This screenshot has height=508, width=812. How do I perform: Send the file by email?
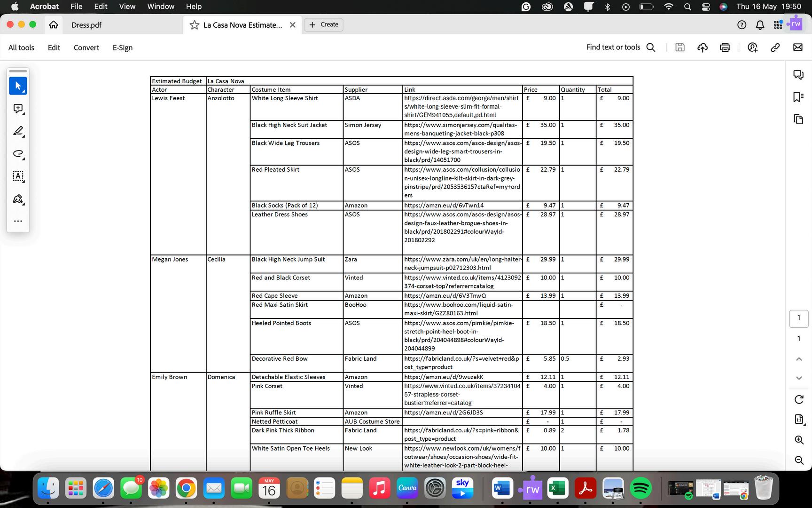click(x=798, y=47)
